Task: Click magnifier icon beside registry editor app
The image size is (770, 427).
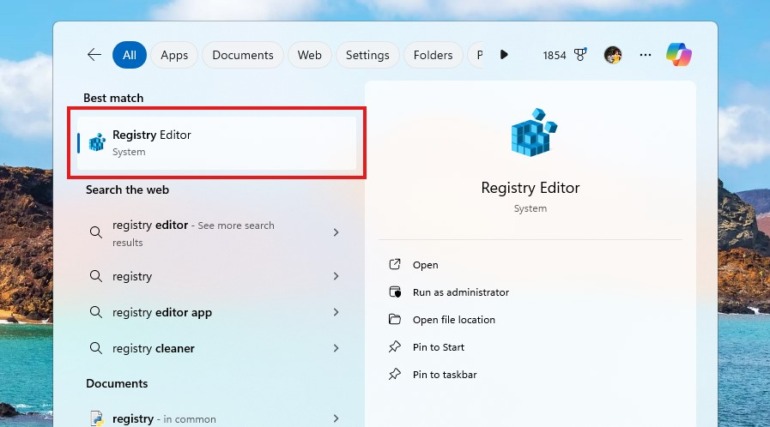Action: 96,312
